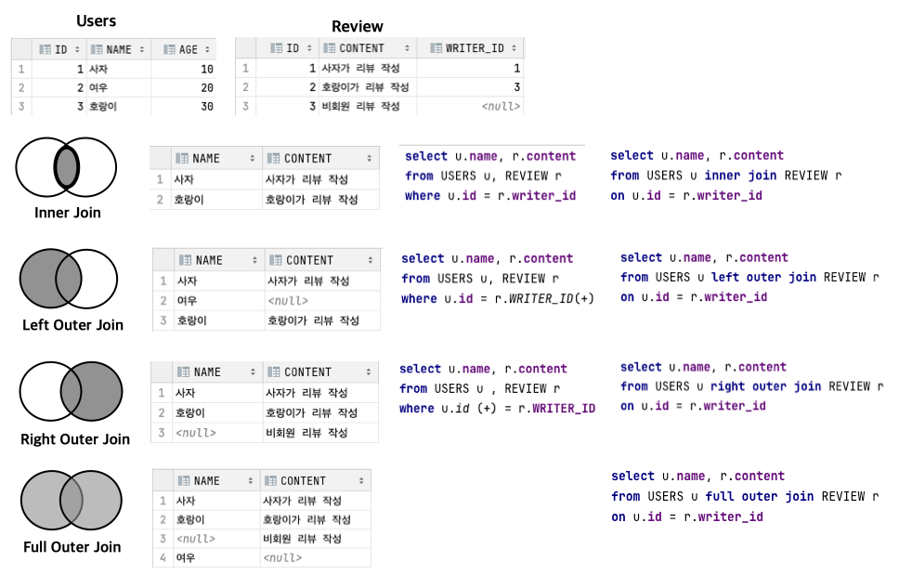Toggle sort arrows on Right Outer Join CONTENT column

368,372
